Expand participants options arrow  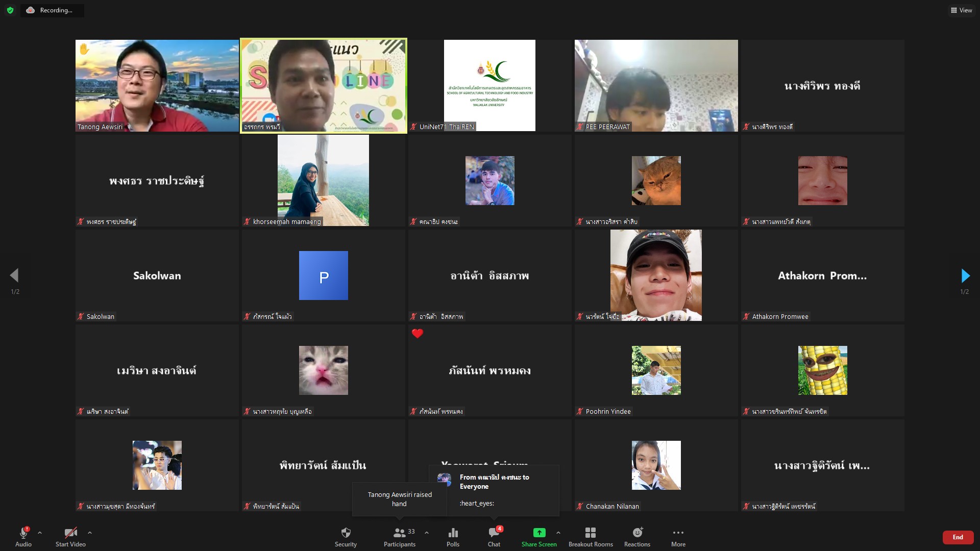point(427,533)
